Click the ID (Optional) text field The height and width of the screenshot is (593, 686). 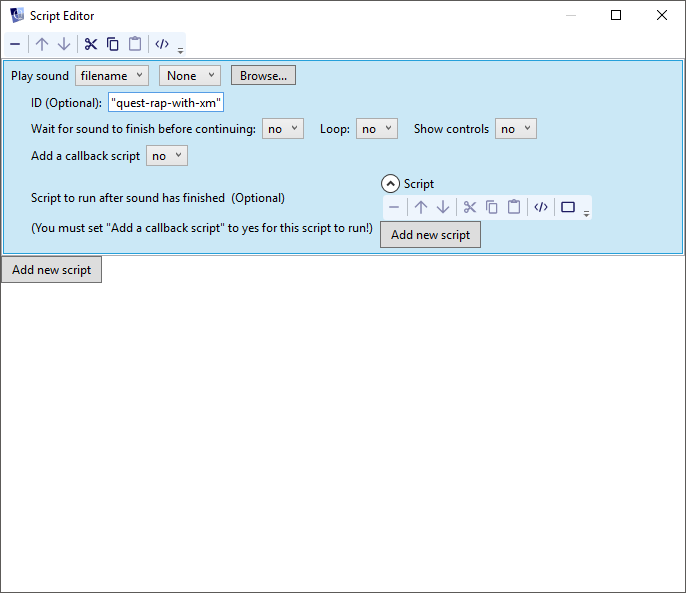[x=166, y=102]
